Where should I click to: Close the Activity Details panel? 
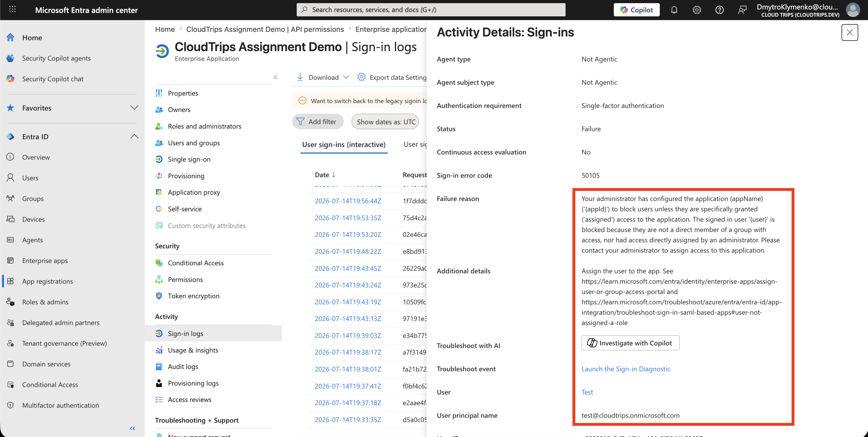tap(849, 32)
